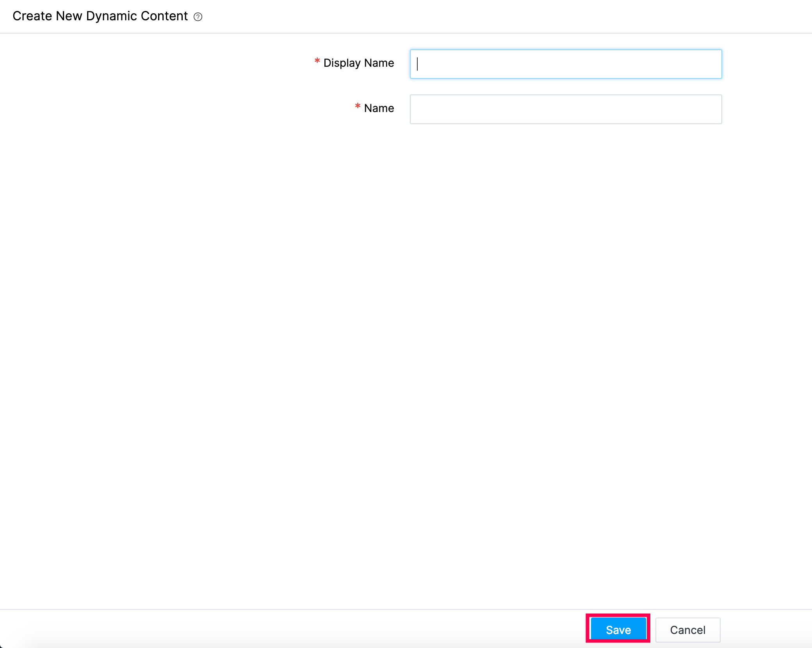Click the red asterisk before Name
Viewport: 812px width, 648px height.
358,107
